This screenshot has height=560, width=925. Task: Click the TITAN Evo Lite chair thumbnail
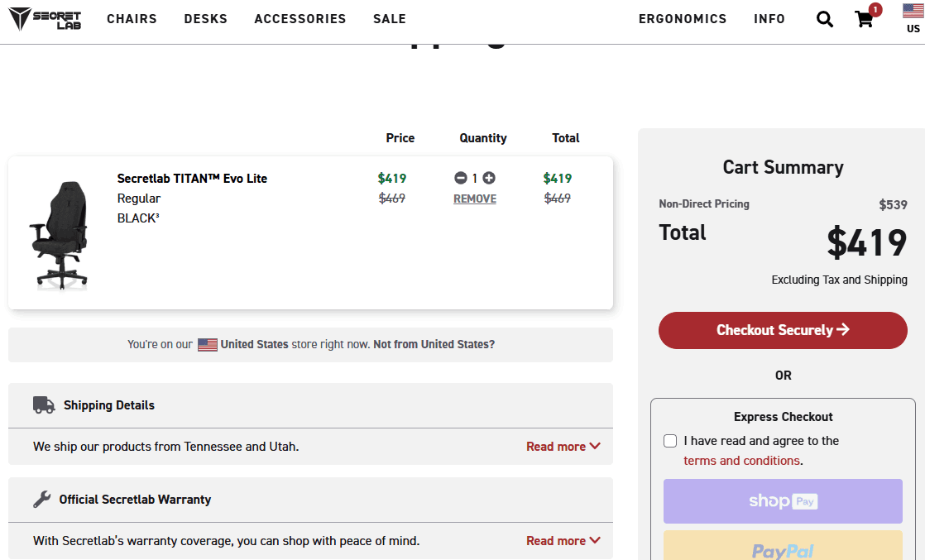[59, 235]
